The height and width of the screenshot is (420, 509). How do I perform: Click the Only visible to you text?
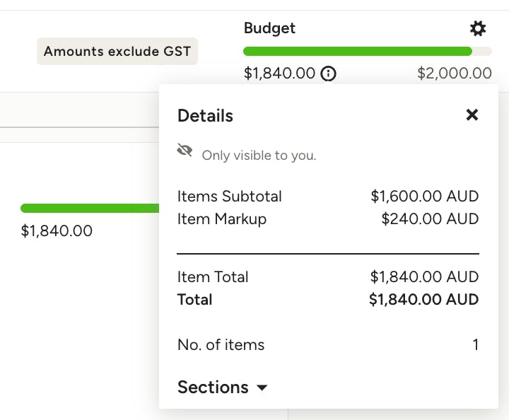tap(259, 156)
